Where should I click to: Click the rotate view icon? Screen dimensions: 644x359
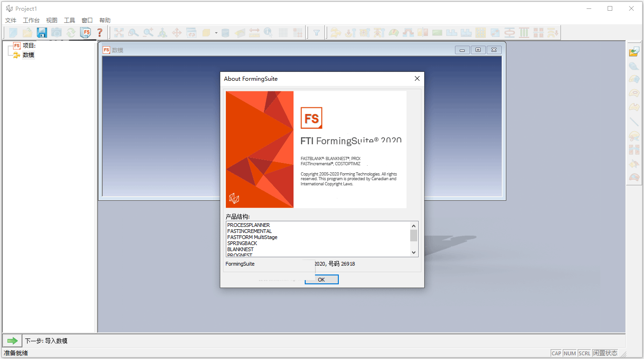click(162, 32)
